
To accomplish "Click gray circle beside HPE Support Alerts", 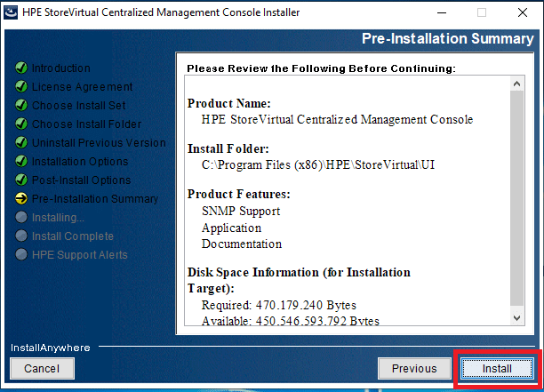I will (x=21, y=254).
